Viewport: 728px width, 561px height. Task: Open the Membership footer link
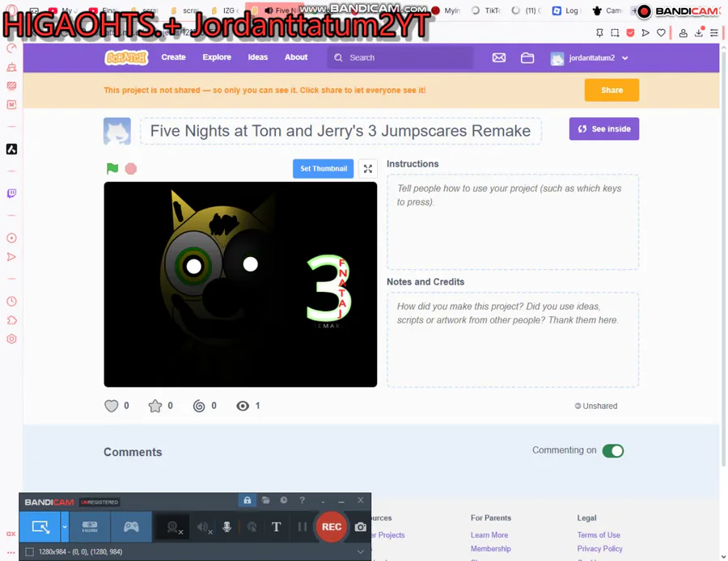tap(491, 549)
